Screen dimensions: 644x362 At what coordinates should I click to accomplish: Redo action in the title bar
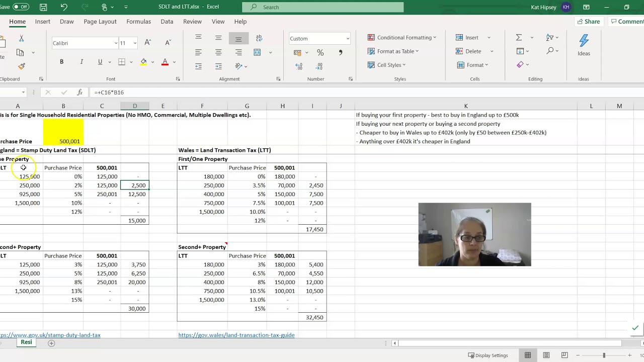coord(84,7)
